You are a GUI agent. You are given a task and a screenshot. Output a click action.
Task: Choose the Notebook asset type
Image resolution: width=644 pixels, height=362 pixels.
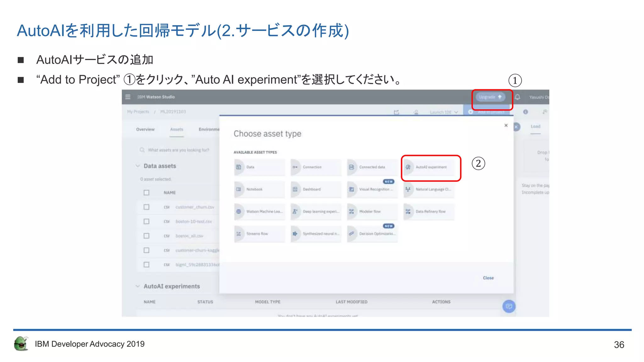coord(259,189)
